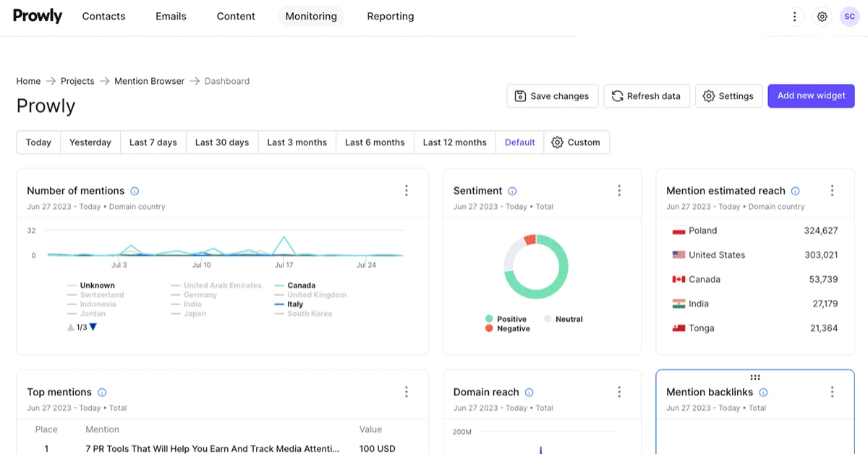Click the Canada flag icon in reach list
Screen dimensions: 868x454
(678, 280)
